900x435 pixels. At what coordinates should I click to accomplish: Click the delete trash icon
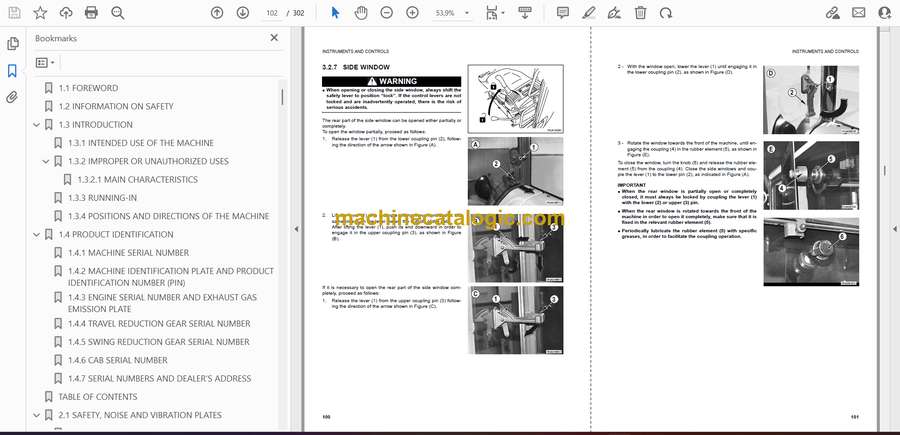[x=641, y=13]
